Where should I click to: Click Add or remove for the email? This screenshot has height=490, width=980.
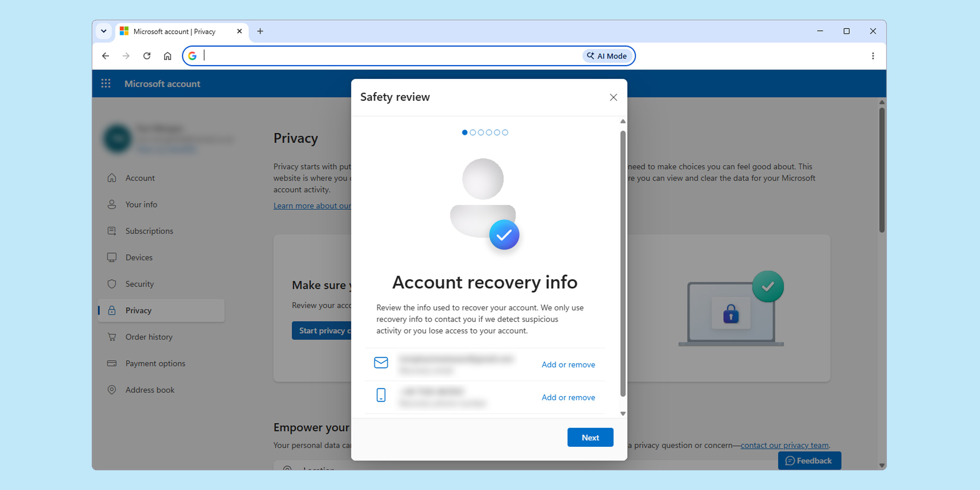[x=568, y=365]
